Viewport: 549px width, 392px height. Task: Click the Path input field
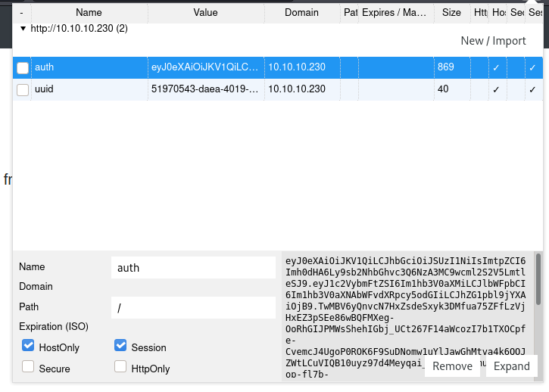point(193,307)
